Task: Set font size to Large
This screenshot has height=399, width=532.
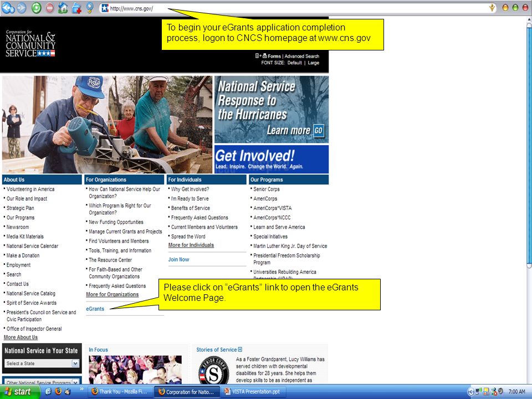Action: [x=313, y=63]
